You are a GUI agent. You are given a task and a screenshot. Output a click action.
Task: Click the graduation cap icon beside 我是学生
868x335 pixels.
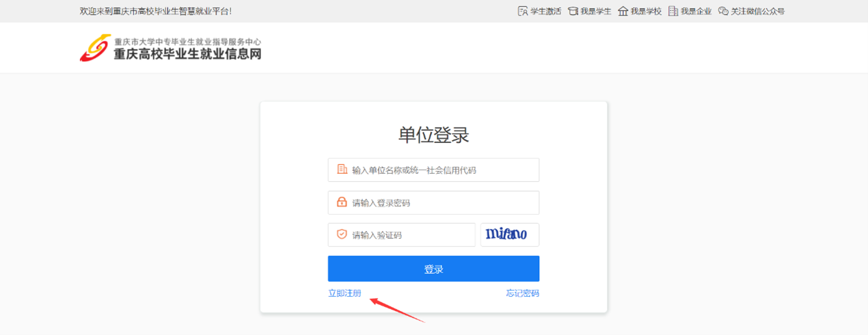pos(573,12)
